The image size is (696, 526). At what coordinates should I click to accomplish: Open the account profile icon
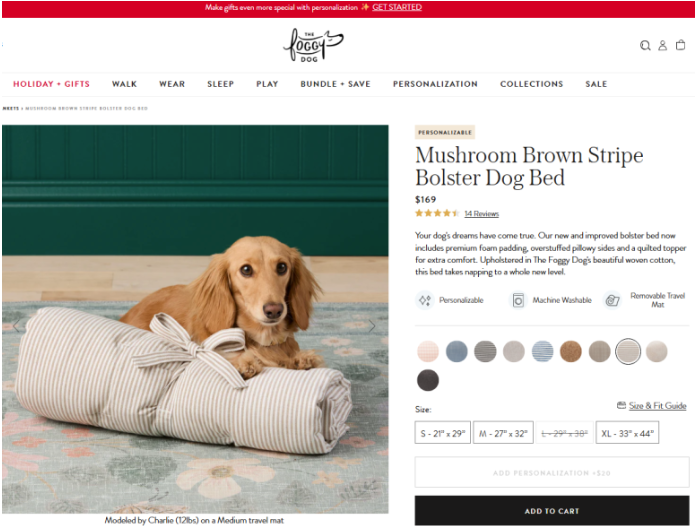point(662,45)
